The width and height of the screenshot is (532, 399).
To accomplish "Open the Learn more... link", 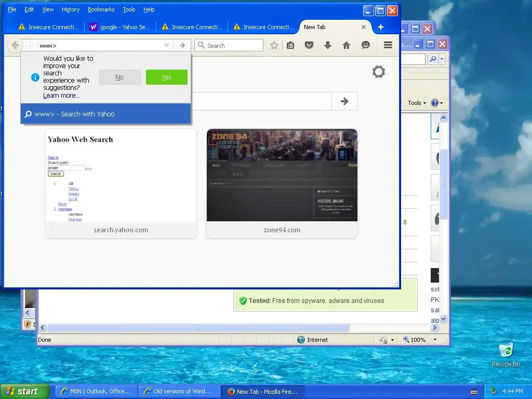I will [x=62, y=96].
